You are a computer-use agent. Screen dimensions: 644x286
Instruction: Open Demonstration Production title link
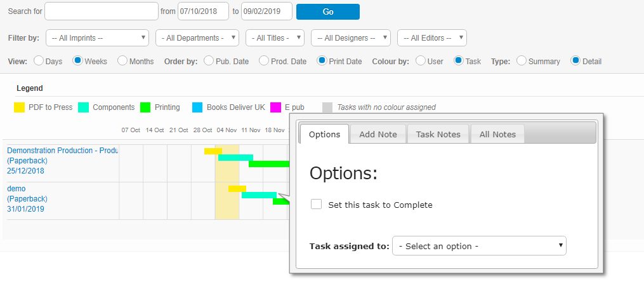click(62, 151)
